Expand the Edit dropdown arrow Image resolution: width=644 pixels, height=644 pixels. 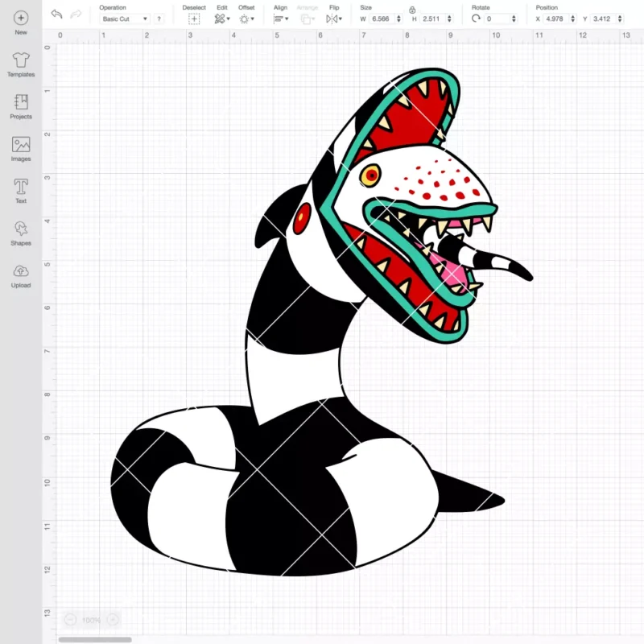click(229, 19)
